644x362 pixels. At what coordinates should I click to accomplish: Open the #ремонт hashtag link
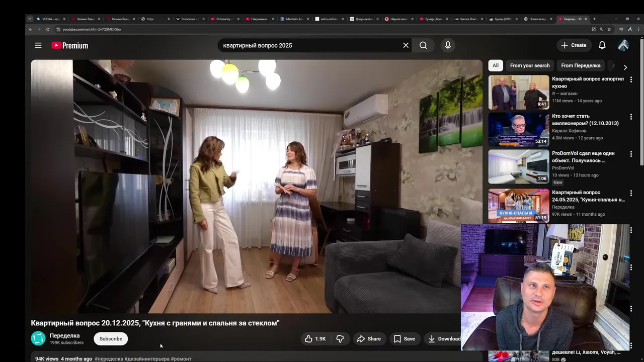181,359
